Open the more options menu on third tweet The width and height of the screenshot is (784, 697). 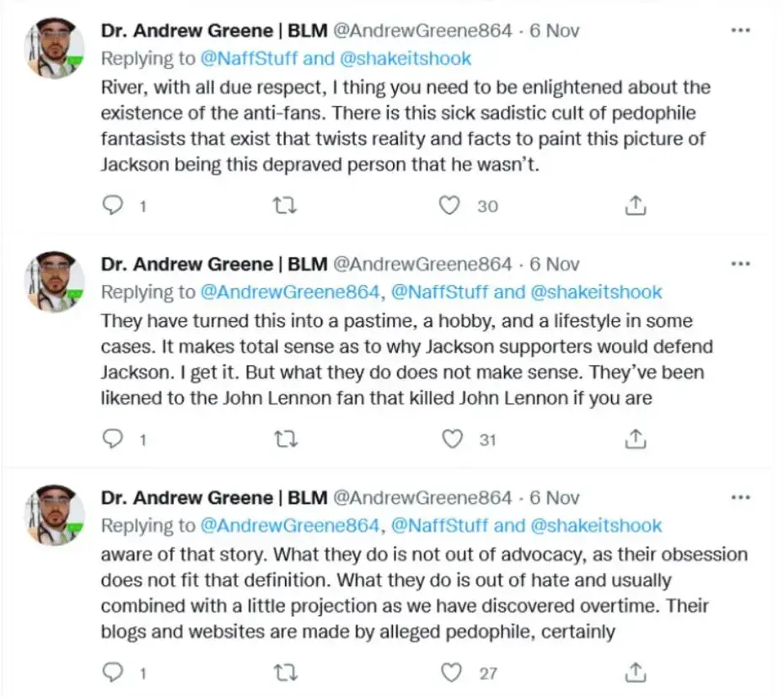[739, 497]
